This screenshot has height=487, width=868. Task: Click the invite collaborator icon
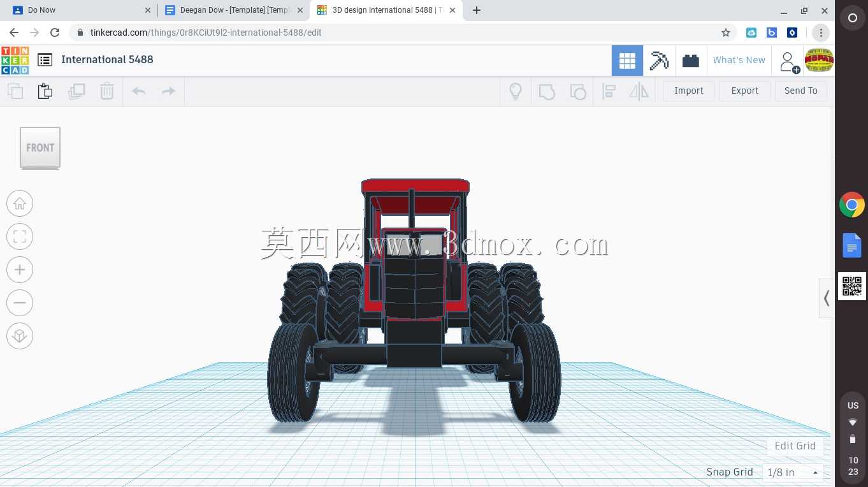click(x=789, y=62)
